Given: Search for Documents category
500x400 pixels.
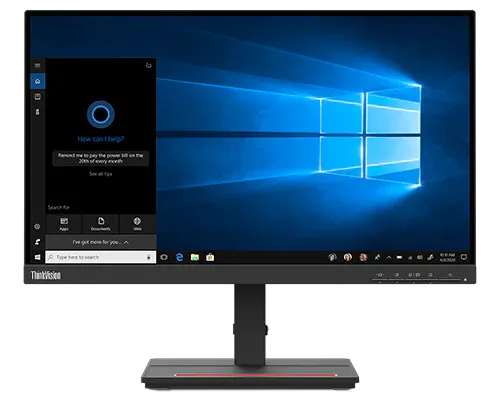Looking at the screenshot, I should coord(101,224).
